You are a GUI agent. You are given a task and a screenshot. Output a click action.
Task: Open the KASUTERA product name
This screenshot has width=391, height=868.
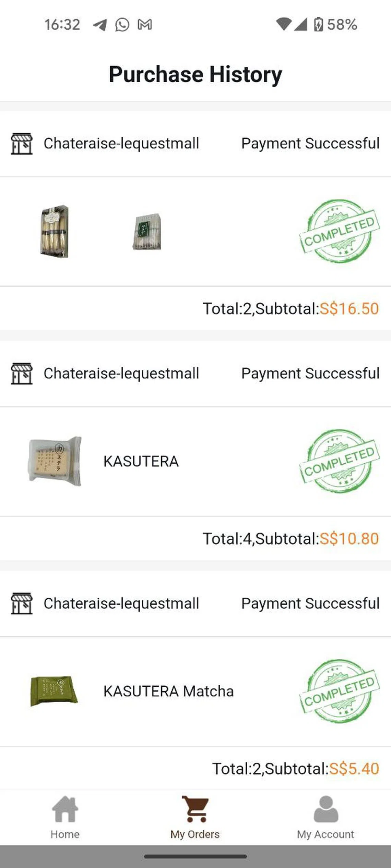click(x=141, y=462)
